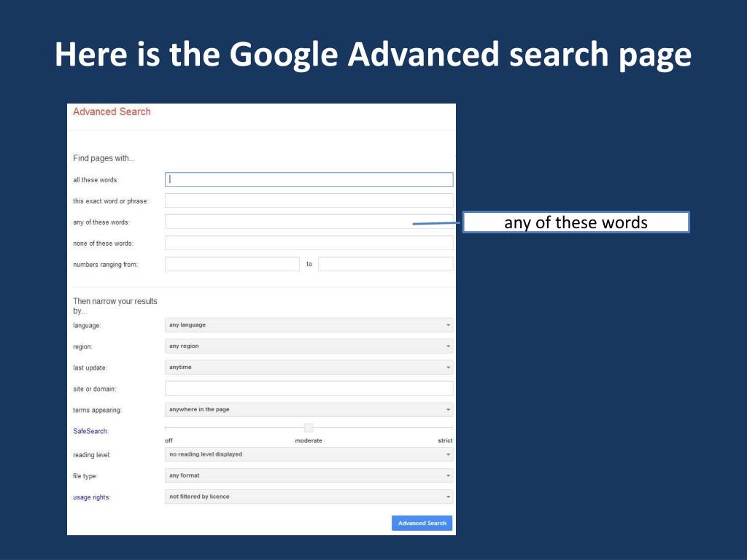Screen dimensions: 747x560
Task: Click the "any of these words" input box
Action: pos(309,222)
